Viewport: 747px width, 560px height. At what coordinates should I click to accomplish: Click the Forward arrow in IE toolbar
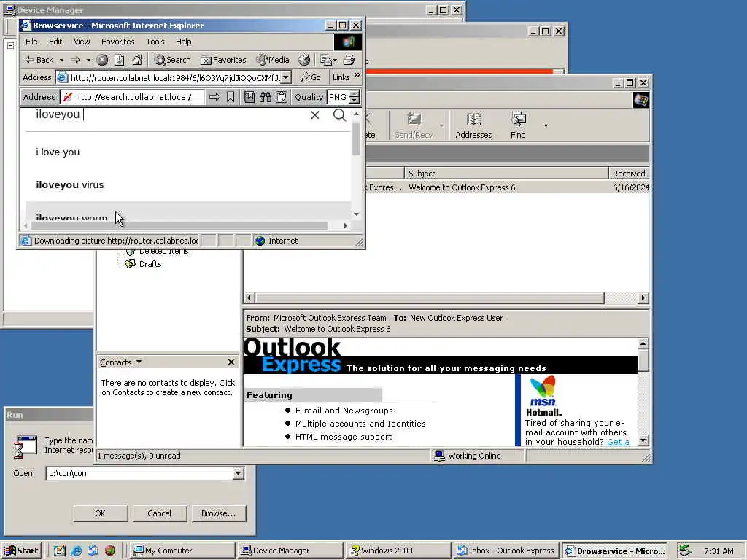[x=75, y=60]
